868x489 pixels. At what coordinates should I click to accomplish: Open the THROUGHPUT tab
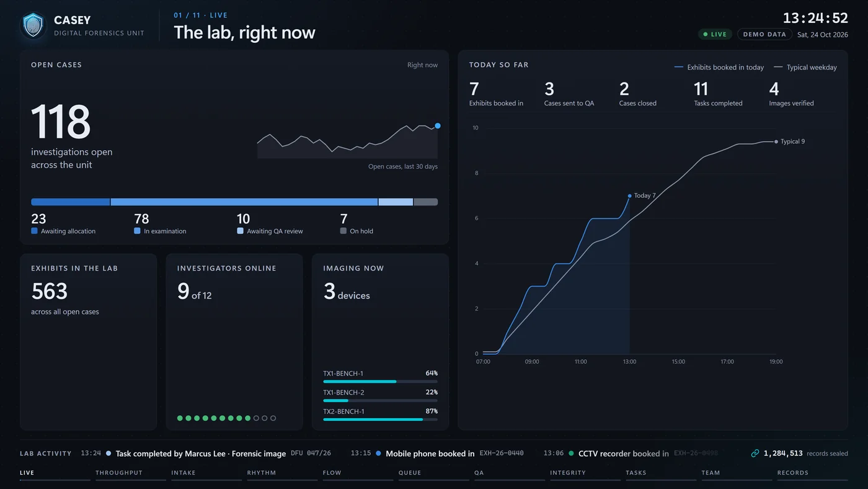[131, 474]
